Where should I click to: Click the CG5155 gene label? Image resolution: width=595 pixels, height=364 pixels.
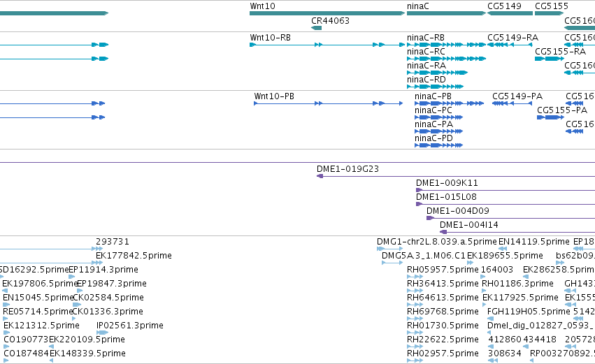coord(552,6)
